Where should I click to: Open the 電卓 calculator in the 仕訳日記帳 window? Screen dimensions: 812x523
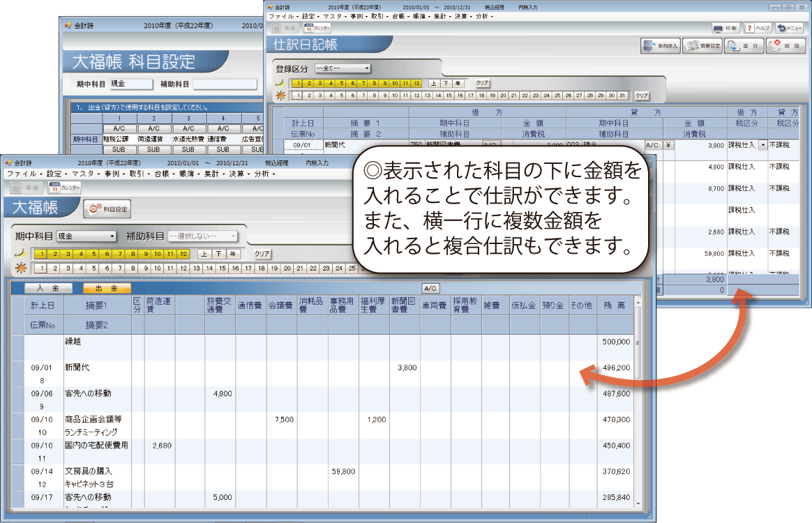(285, 29)
